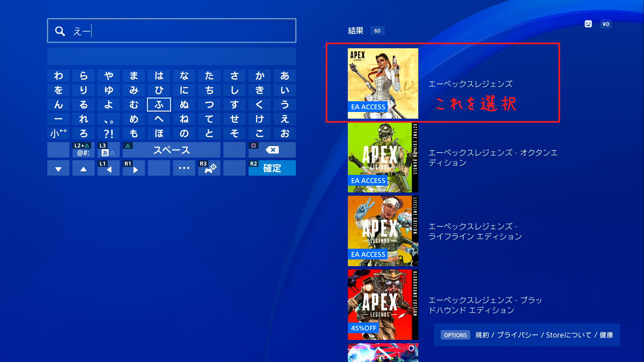
Task: Tap the あ key
Action: point(285,76)
